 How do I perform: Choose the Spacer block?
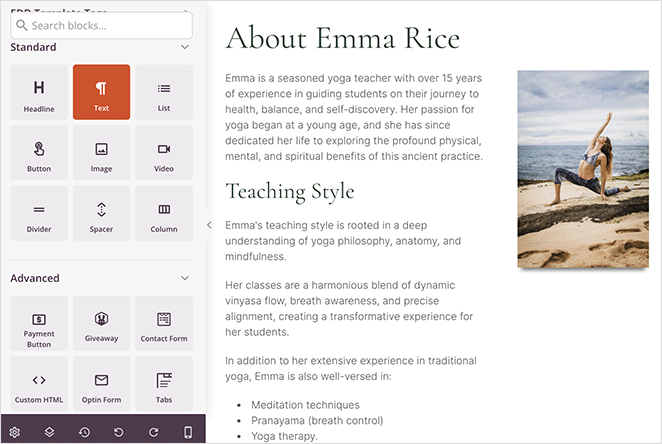pos(101,214)
